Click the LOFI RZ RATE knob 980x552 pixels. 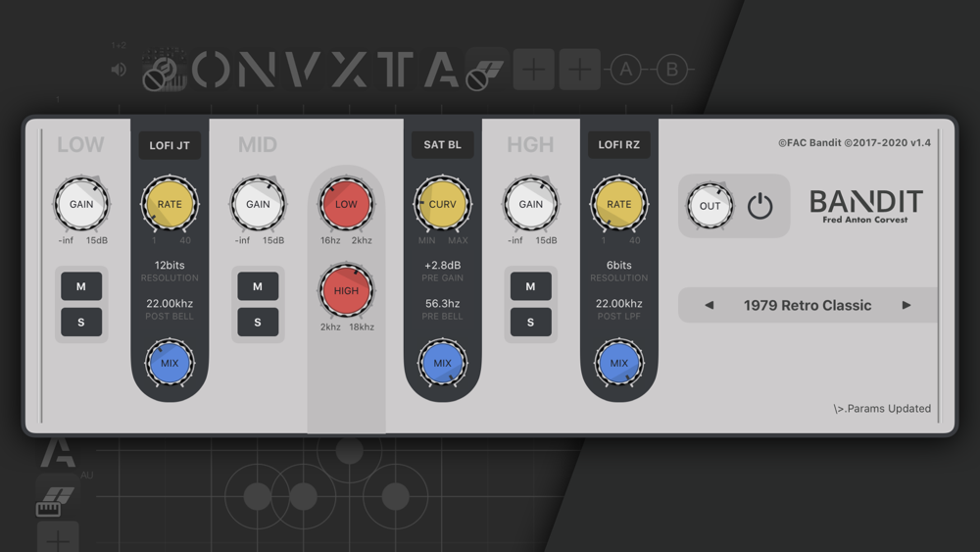(x=618, y=204)
